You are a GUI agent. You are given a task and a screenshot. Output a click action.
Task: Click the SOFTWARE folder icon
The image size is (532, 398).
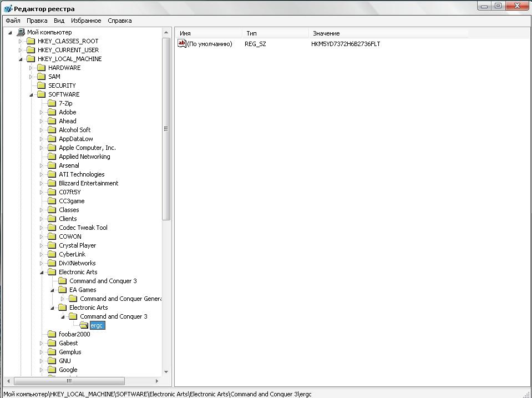pyautogui.click(x=42, y=94)
